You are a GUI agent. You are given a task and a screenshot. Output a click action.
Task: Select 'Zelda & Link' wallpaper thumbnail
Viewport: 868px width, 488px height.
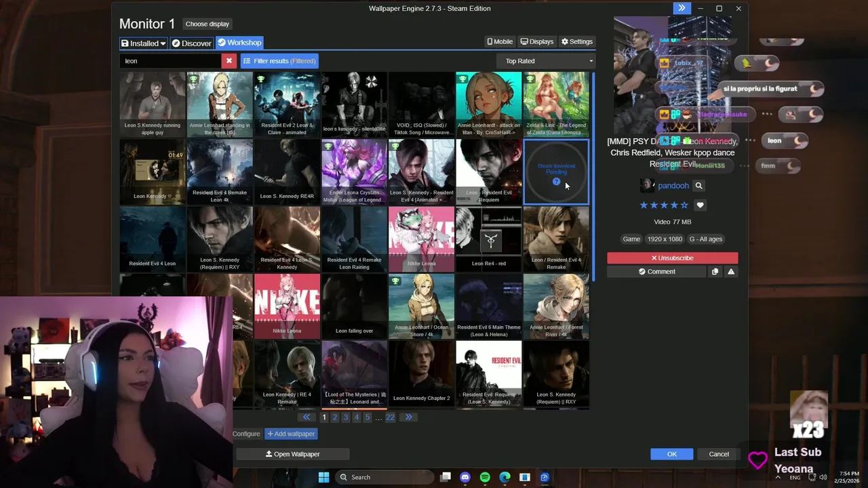(x=556, y=104)
